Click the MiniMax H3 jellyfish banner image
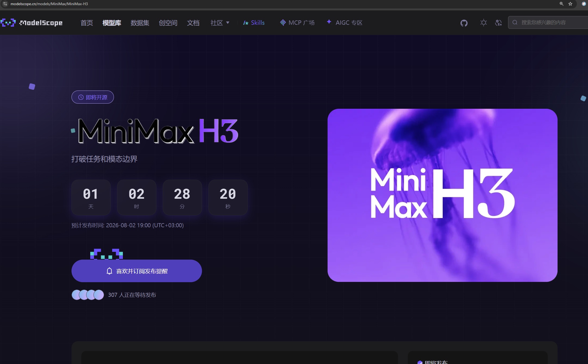Viewport: 588px width, 364px height. 443,195
